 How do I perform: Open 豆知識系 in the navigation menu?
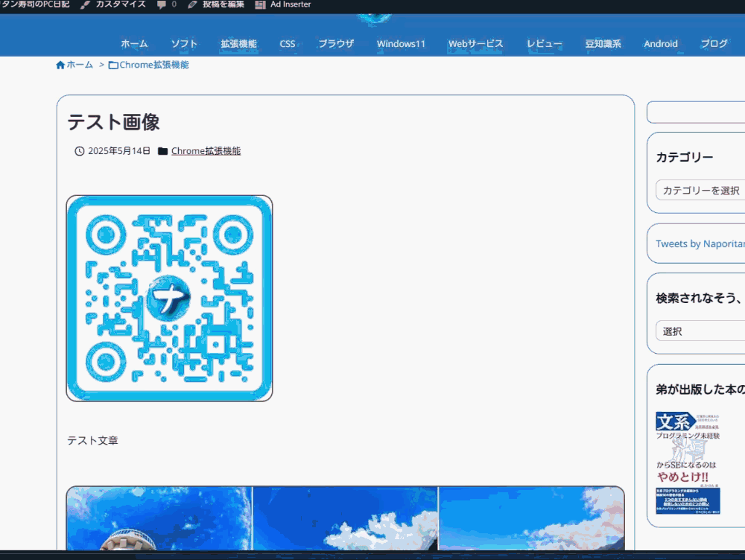[603, 44]
